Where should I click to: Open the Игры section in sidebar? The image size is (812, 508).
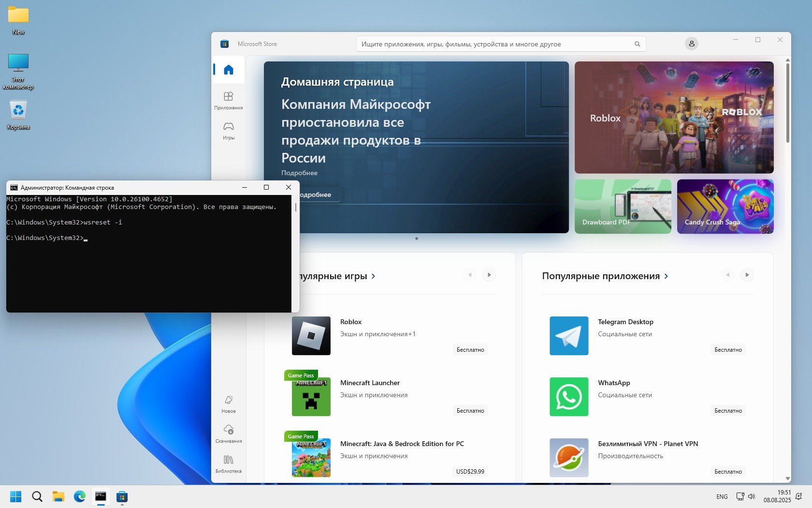point(229,130)
